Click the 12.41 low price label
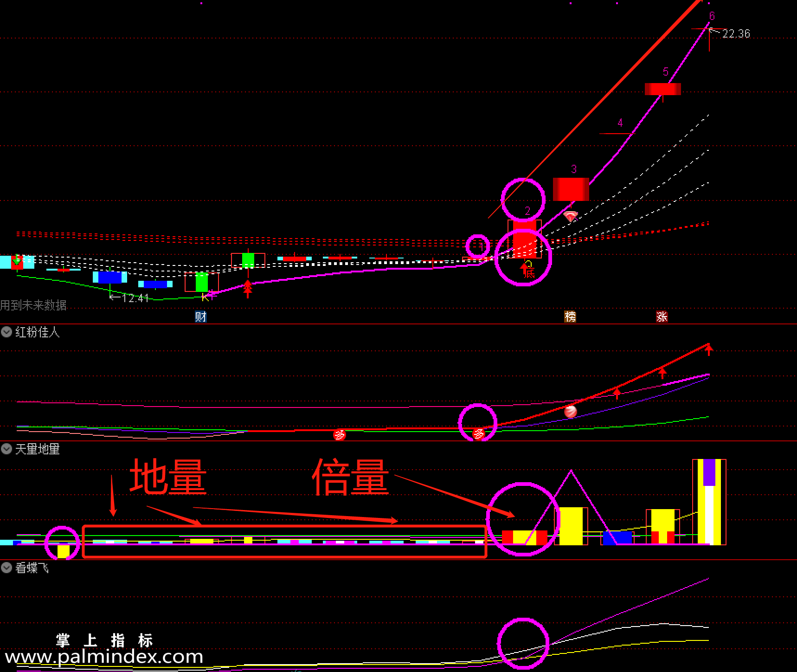Screen dimensions: 797x672 (135, 298)
